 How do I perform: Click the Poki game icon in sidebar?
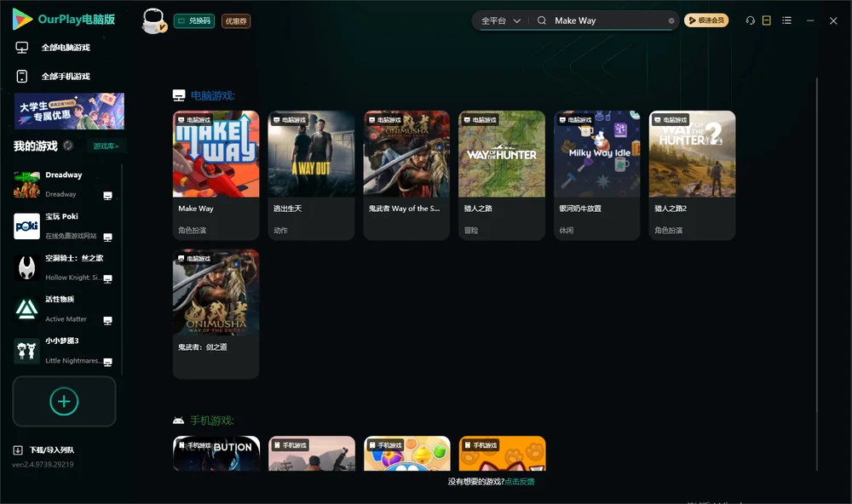26,226
